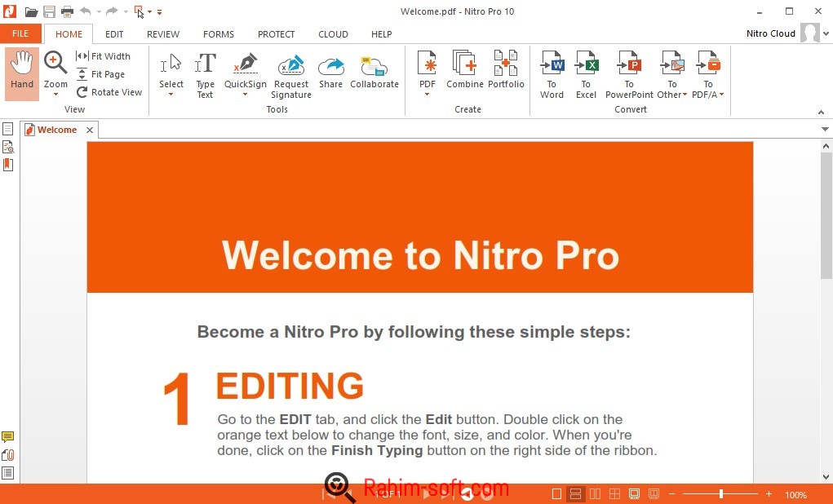Switch to the REVIEW ribbon tab
This screenshot has height=504, width=833.
click(163, 34)
